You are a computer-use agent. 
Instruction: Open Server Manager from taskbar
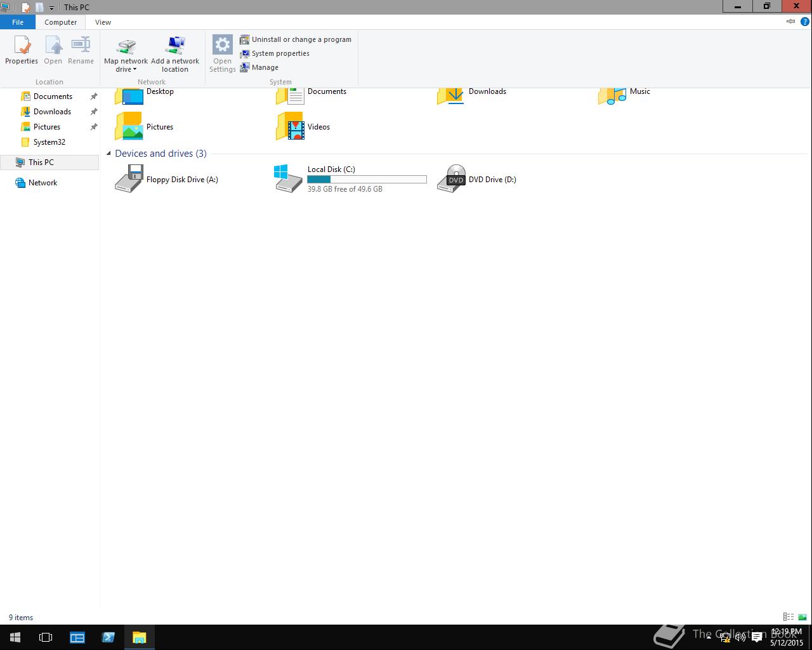coord(77,637)
